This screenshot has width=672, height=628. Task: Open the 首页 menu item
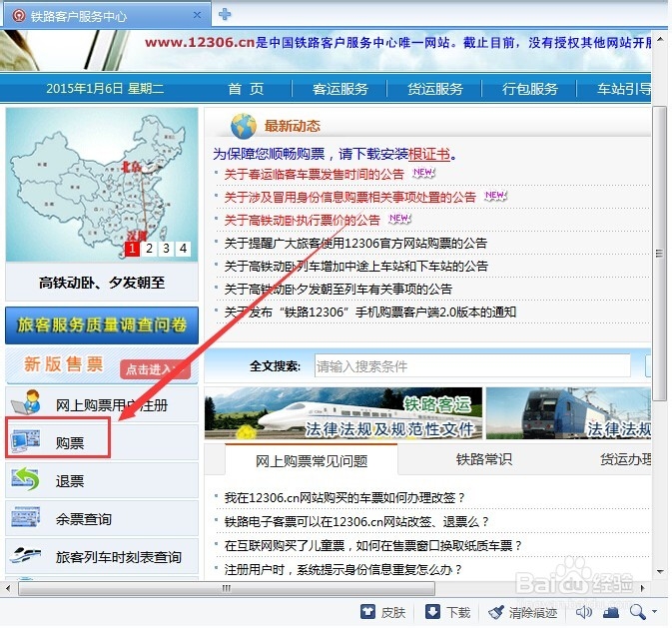[246, 89]
